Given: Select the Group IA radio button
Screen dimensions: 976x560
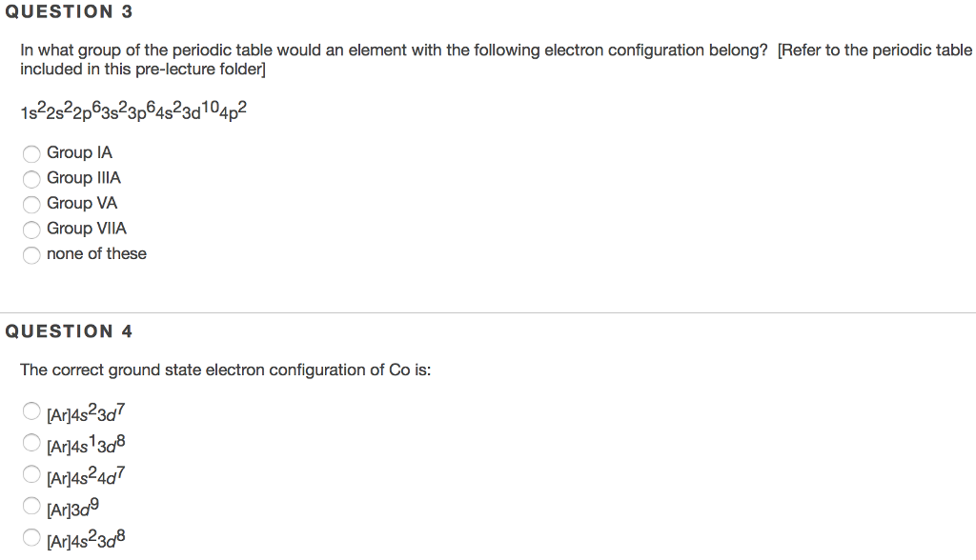Looking at the screenshot, I should point(32,153).
